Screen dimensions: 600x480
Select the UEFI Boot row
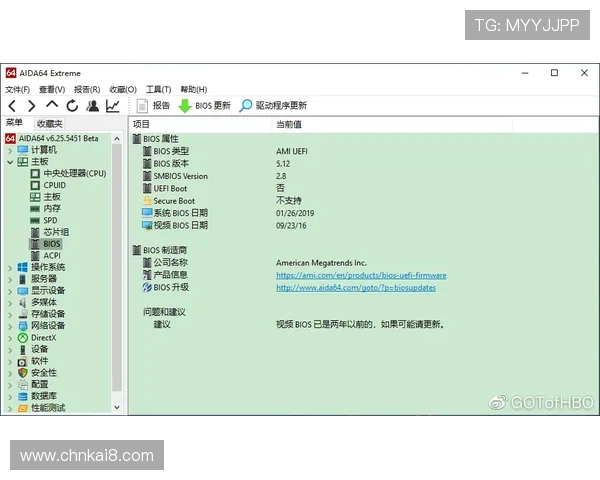pos(364,188)
